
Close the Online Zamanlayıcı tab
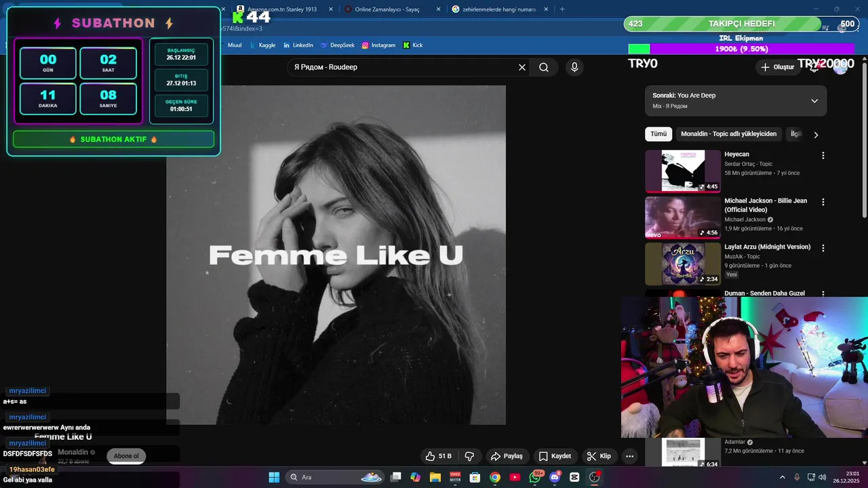pos(438,9)
